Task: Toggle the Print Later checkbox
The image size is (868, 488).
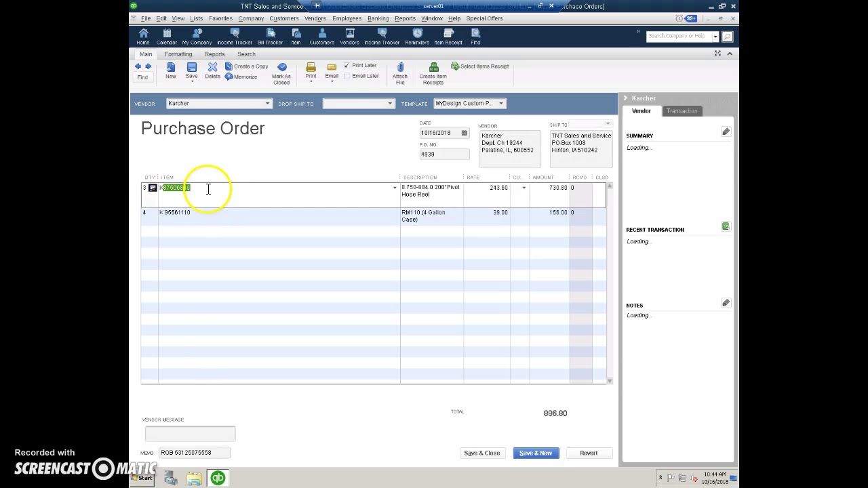Action: 347,66
